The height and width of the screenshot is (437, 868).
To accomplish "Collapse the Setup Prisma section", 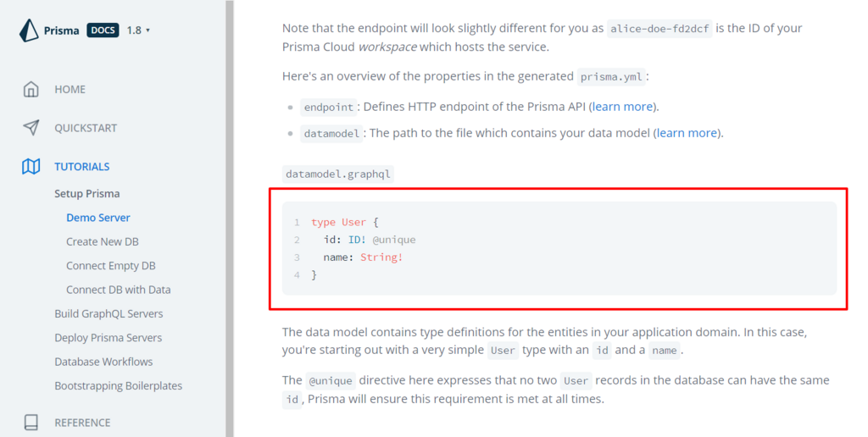I will [x=87, y=194].
